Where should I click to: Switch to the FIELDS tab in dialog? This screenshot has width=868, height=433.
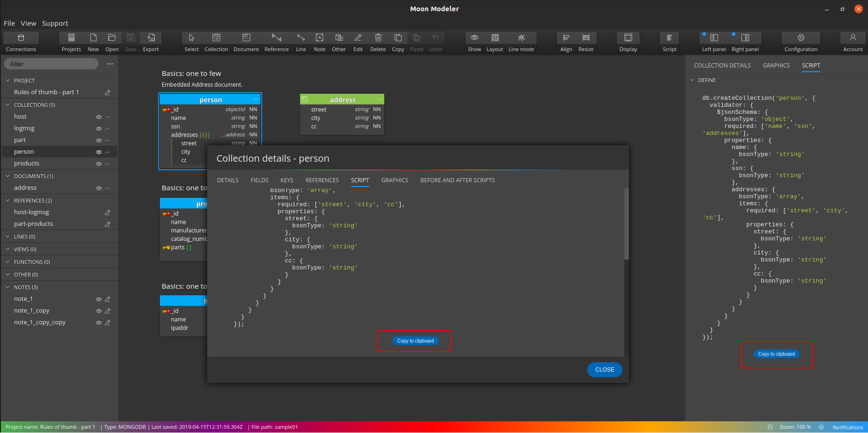(259, 180)
